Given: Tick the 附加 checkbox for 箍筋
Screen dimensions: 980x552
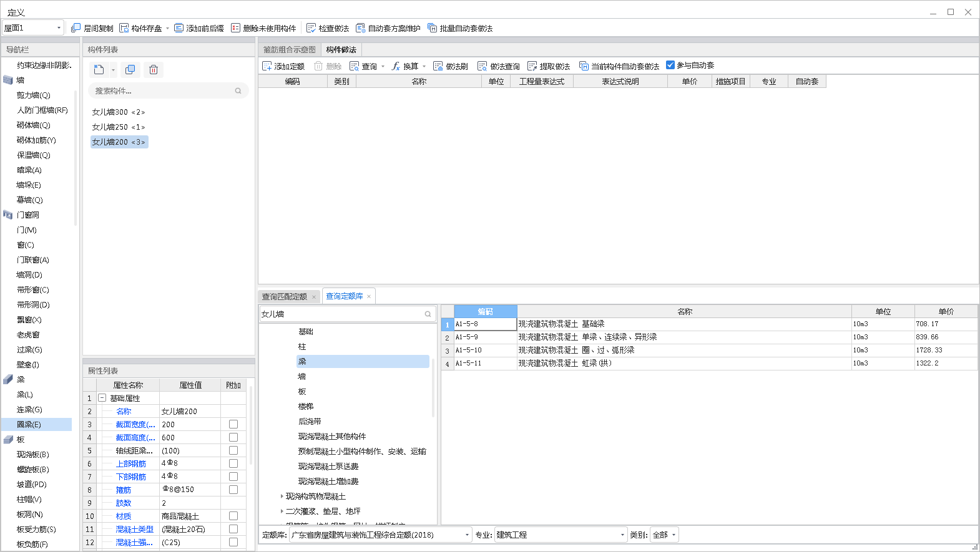Looking at the screenshot, I should (233, 490).
